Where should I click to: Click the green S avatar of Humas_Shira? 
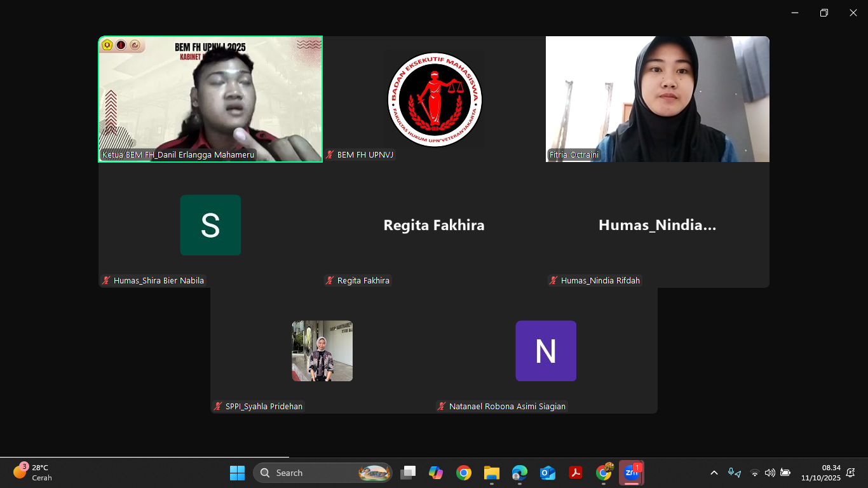click(210, 225)
